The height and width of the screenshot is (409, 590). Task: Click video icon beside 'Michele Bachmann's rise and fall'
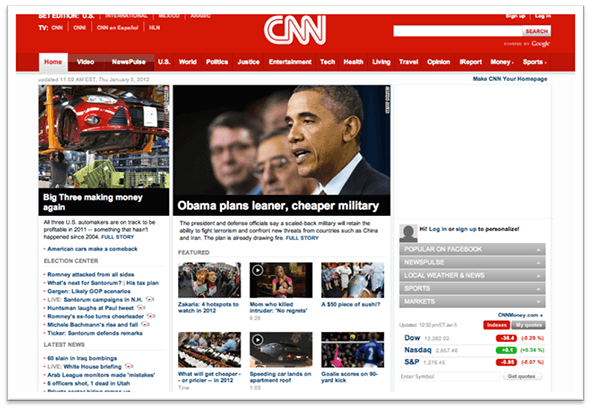(x=145, y=324)
